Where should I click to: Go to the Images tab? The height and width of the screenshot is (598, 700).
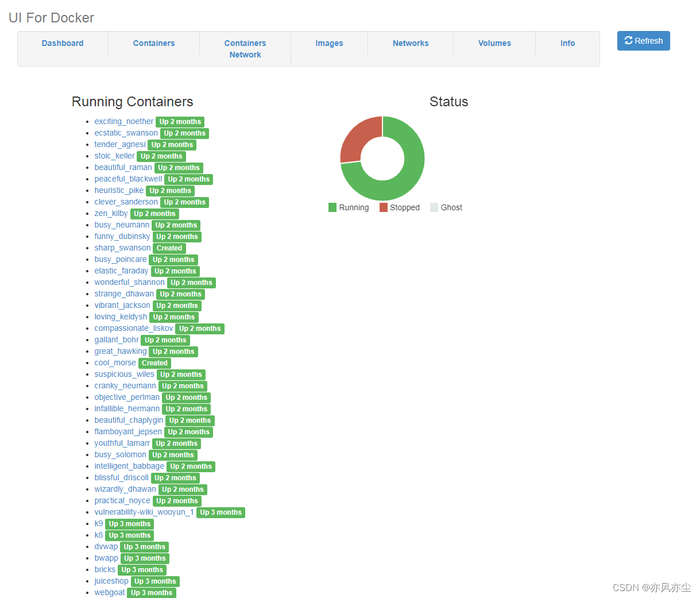329,43
